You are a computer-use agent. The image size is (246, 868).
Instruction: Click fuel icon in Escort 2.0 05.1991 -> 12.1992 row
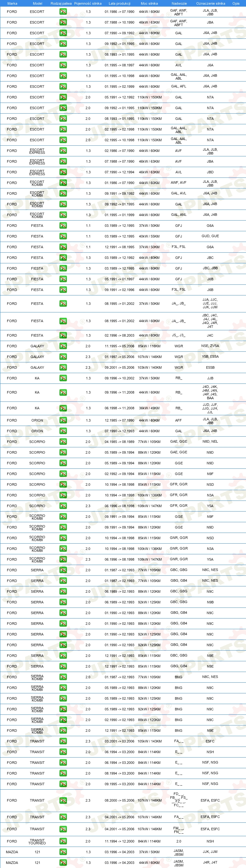click(63, 97)
